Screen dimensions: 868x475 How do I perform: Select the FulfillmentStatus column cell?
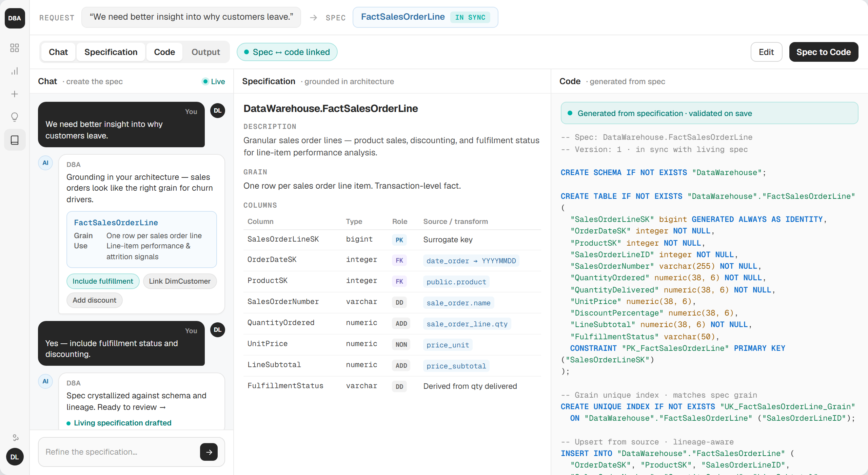pyautogui.click(x=285, y=386)
